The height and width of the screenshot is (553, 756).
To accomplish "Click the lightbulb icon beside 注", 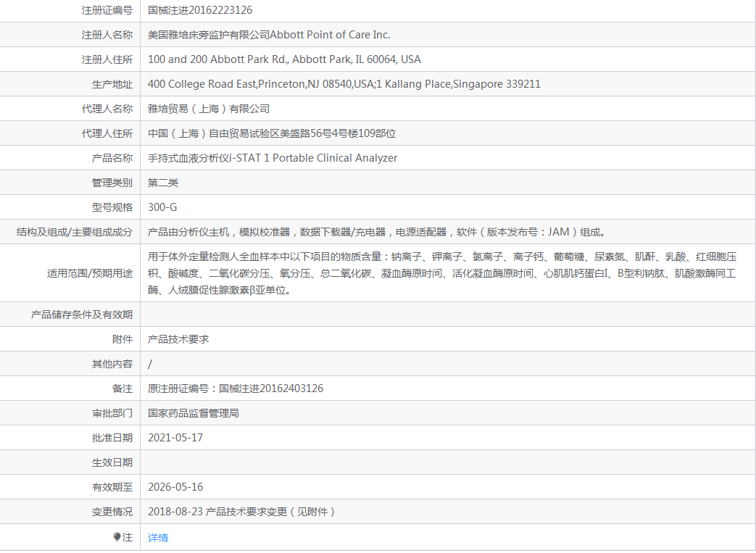I will pyautogui.click(x=117, y=536).
